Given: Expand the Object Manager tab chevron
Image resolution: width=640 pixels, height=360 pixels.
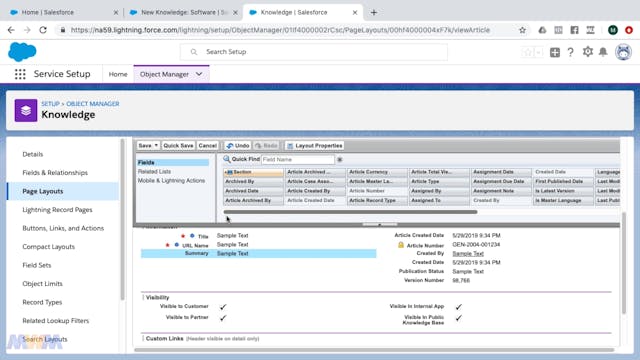Looking at the screenshot, I should [199, 74].
